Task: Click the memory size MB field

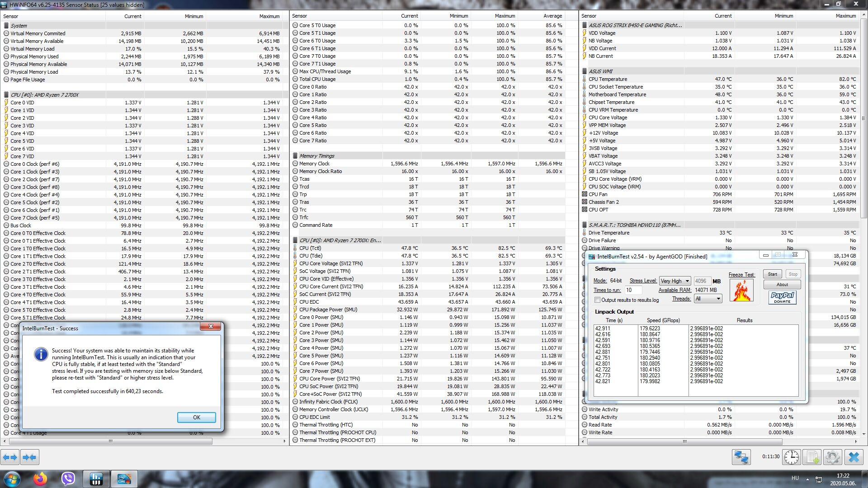Action: click(702, 281)
